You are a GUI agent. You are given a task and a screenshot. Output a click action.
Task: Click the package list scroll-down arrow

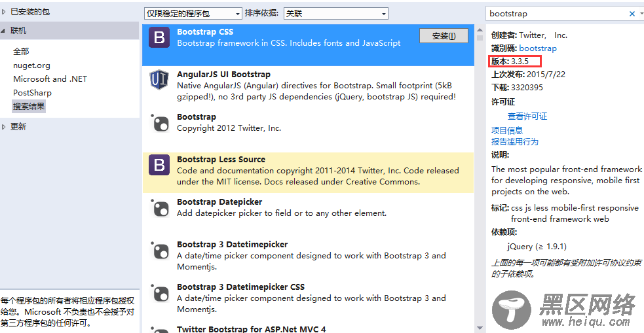coord(480,328)
